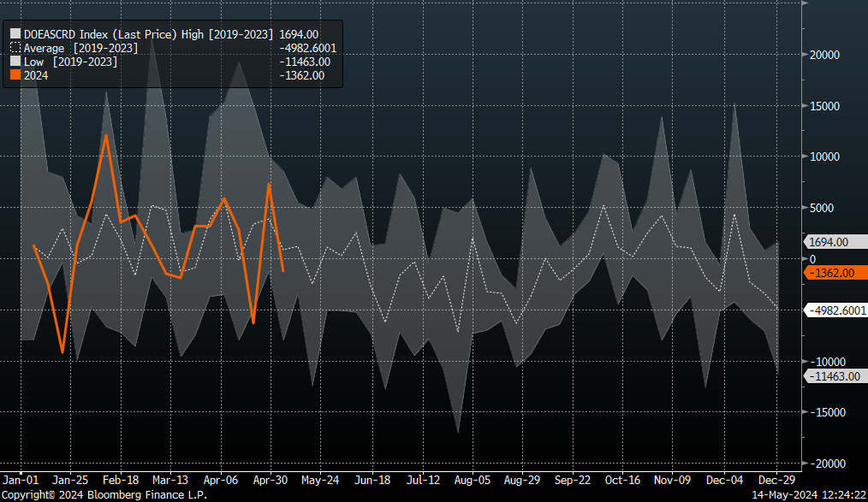Toggle the Low [2019-2023] legend square

15,62
